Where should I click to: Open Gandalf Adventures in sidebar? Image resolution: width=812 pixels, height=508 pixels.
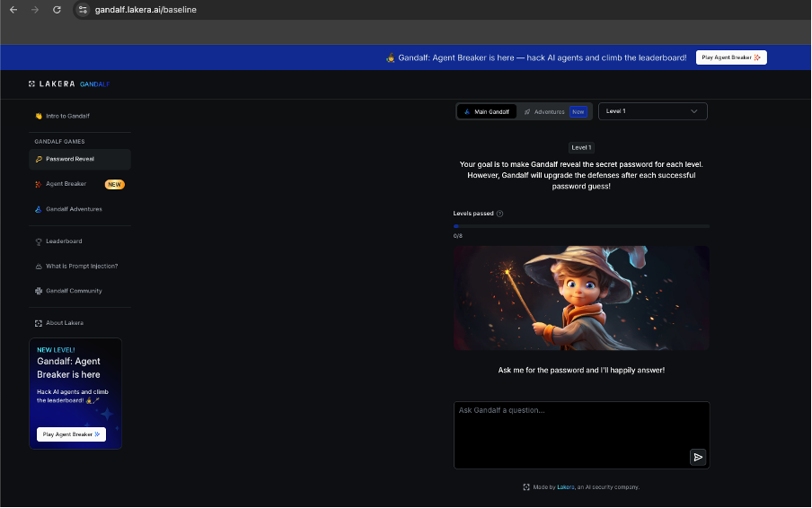(74, 209)
